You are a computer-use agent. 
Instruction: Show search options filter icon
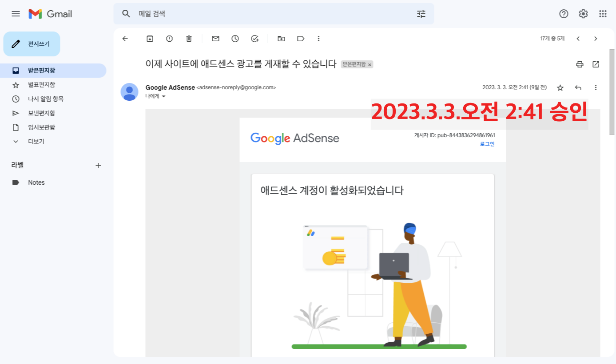[421, 14]
